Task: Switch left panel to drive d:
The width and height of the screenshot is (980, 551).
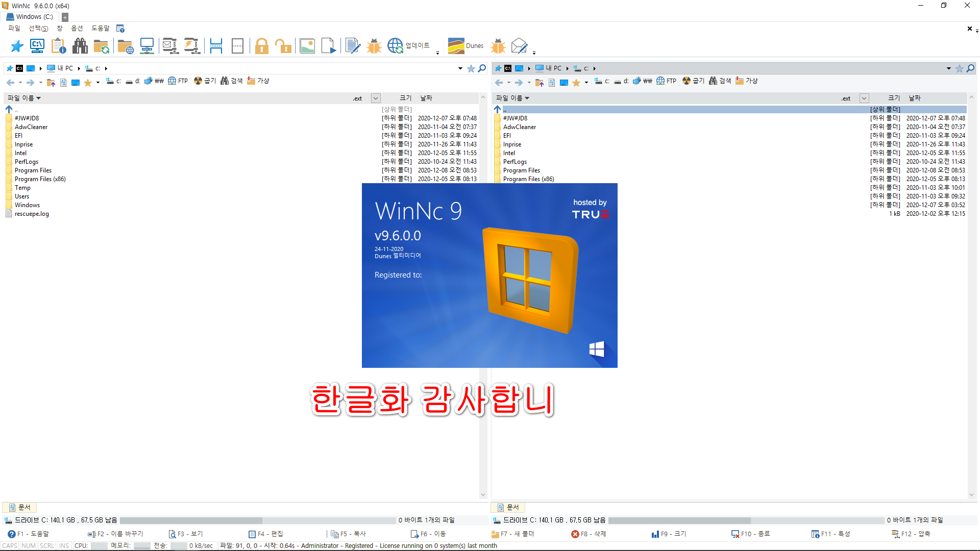Action: tap(133, 81)
